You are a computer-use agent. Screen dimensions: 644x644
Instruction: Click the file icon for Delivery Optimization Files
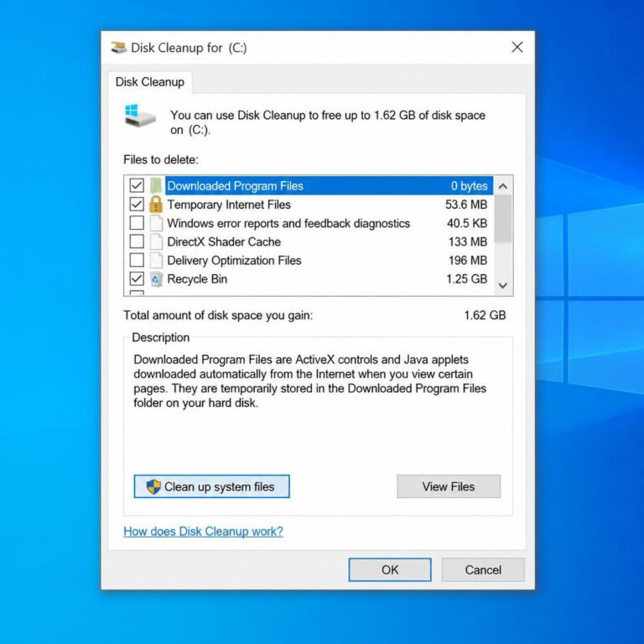156,260
